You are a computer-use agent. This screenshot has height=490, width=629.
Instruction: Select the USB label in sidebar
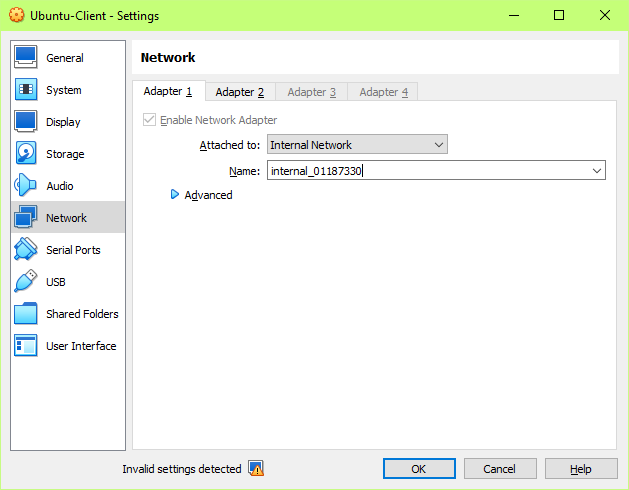(56, 282)
